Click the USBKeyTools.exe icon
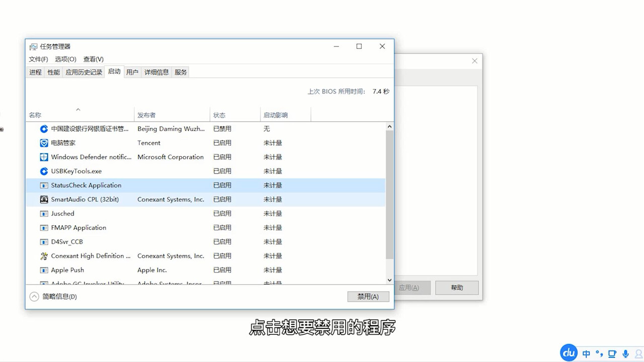 click(x=44, y=171)
